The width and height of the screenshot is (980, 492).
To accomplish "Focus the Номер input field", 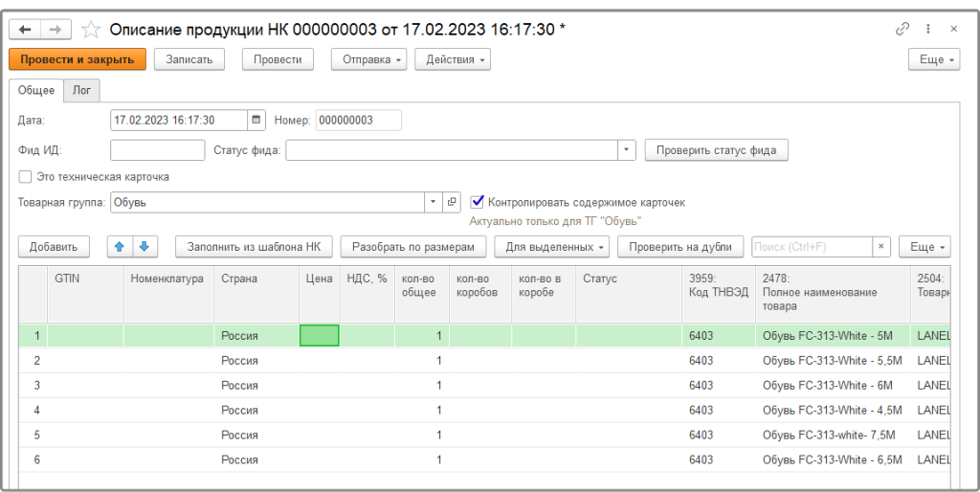I will (x=358, y=120).
